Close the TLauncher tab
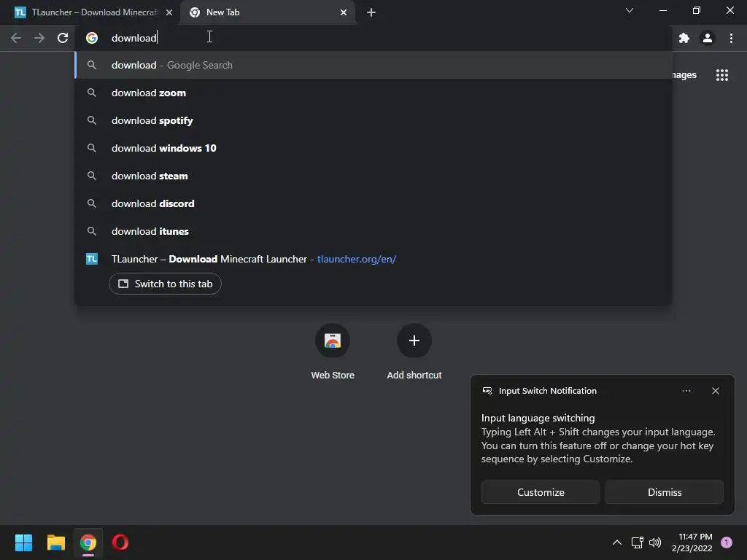747x560 pixels. coord(169,12)
